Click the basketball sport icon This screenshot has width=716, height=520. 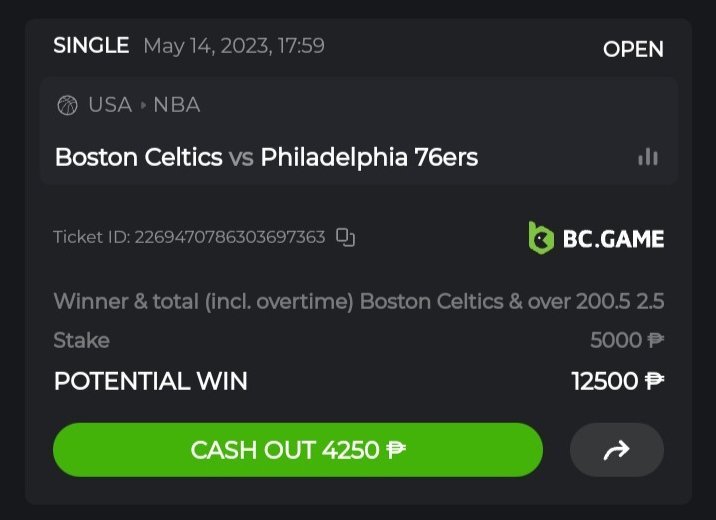(x=67, y=105)
